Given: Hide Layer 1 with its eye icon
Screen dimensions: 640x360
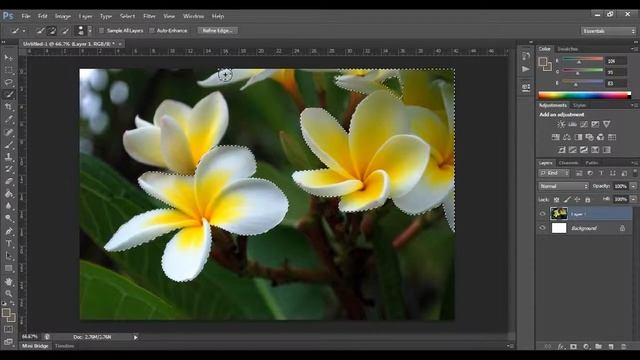Looking at the screenshot, I should click(x=542, y=213).
